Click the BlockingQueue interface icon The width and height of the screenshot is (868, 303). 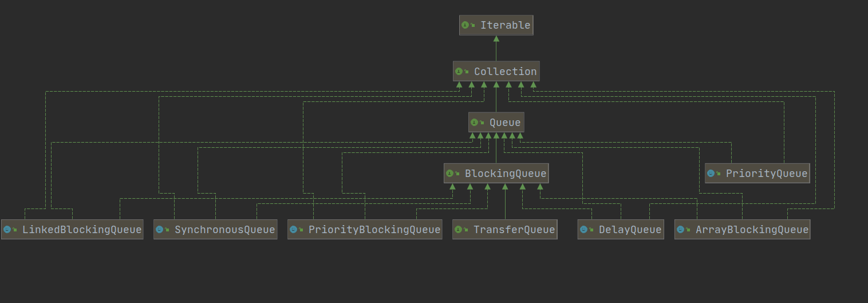pyautogui.click(x=449, y=174)
